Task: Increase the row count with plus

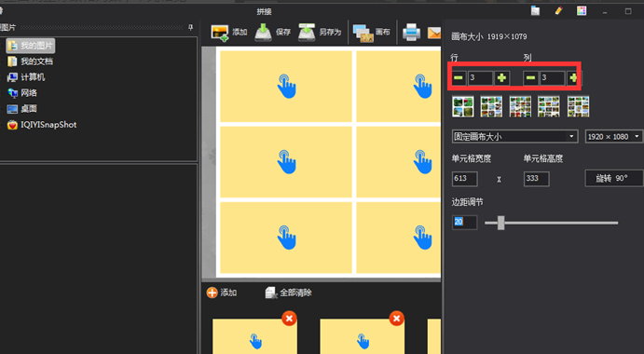Action: pos(501,77)
